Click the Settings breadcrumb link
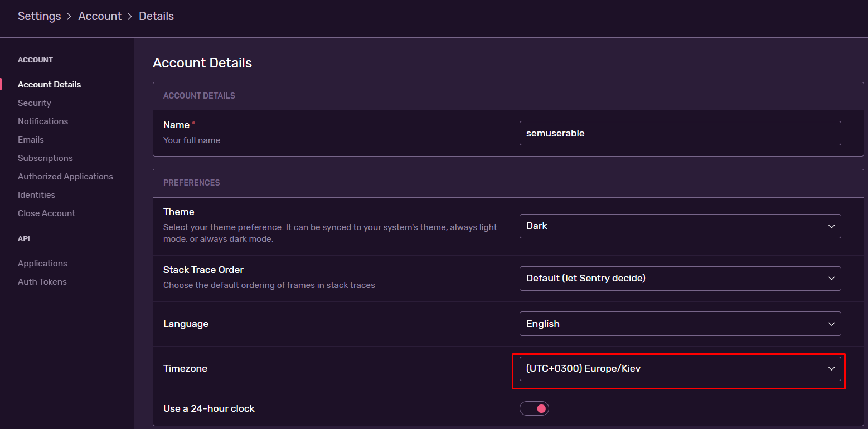 point(39,16)
